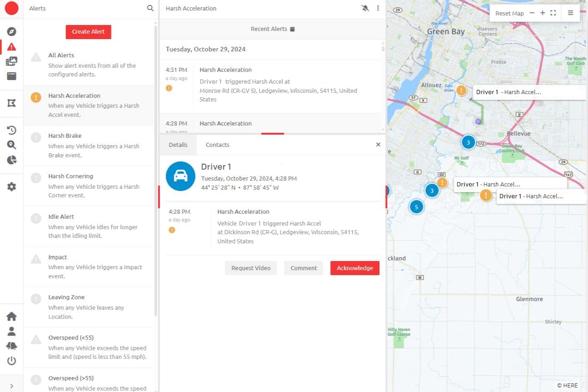Open the Alerts panel in the sidebar
Screen dimensions: 588x392
11,46
